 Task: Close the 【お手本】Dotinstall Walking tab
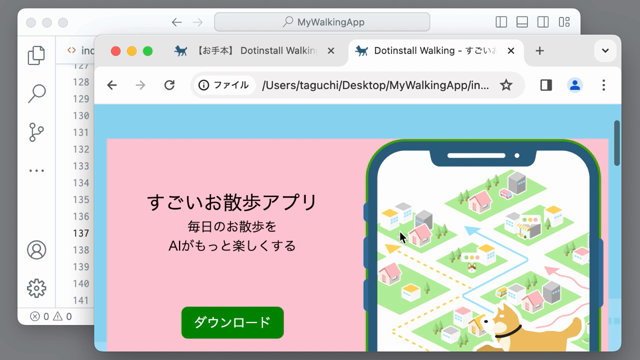331,51
